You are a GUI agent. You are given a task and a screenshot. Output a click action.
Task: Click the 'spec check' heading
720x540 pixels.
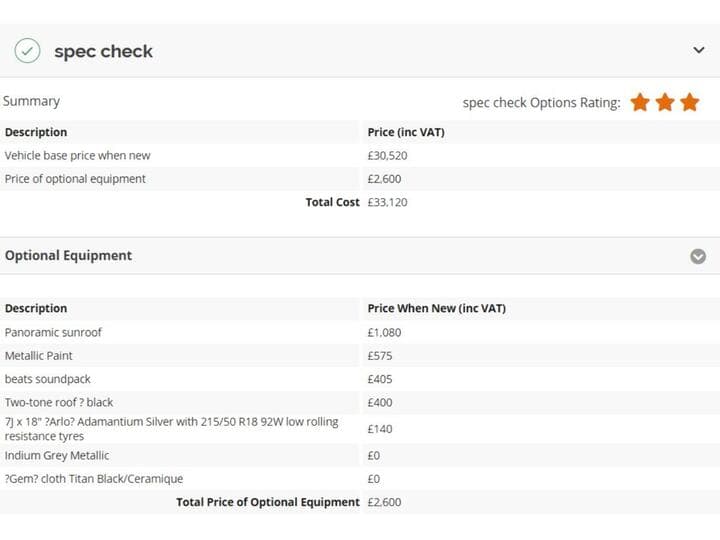tap(103, 51)
